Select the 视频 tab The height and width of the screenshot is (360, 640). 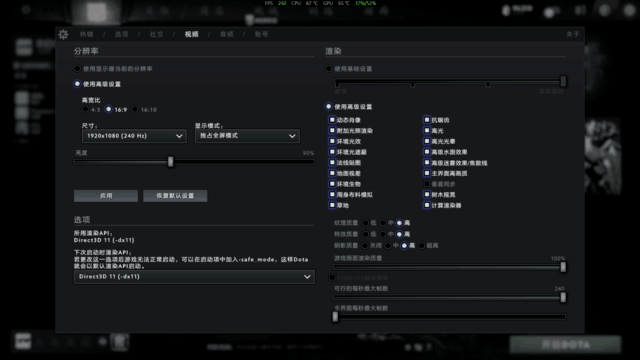191,34
